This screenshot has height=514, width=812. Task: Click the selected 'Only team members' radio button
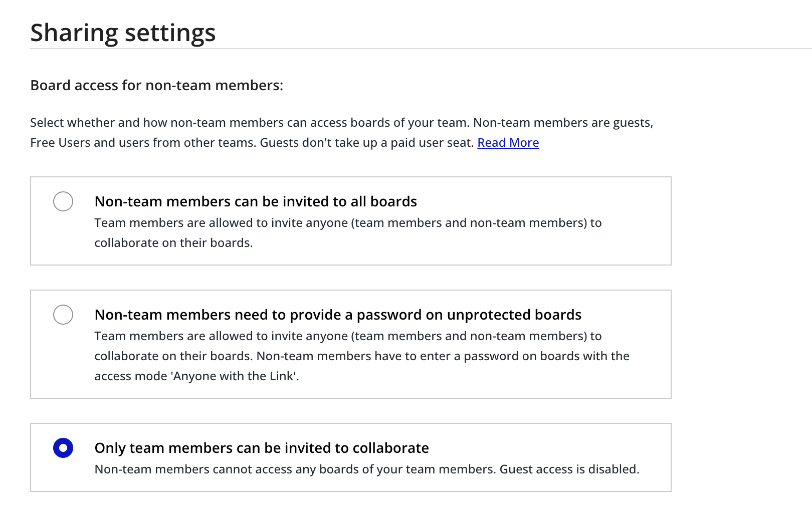63,448
